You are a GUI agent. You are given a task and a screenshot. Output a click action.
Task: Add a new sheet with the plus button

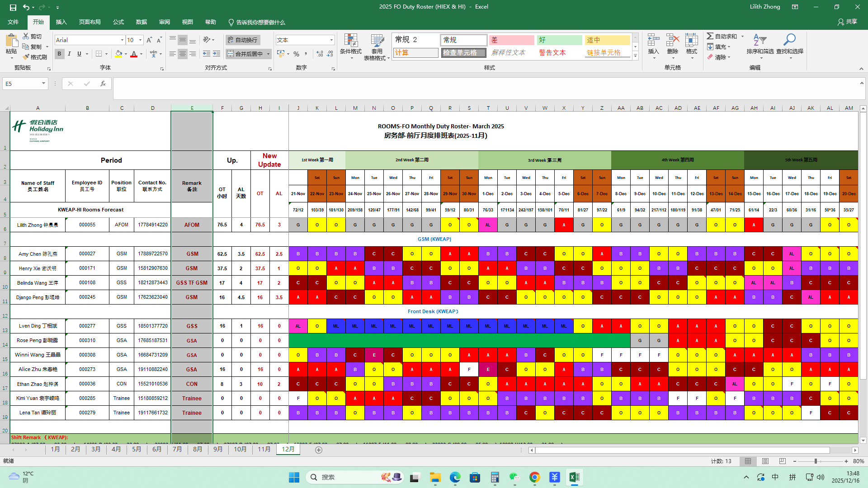coord(319,450)
